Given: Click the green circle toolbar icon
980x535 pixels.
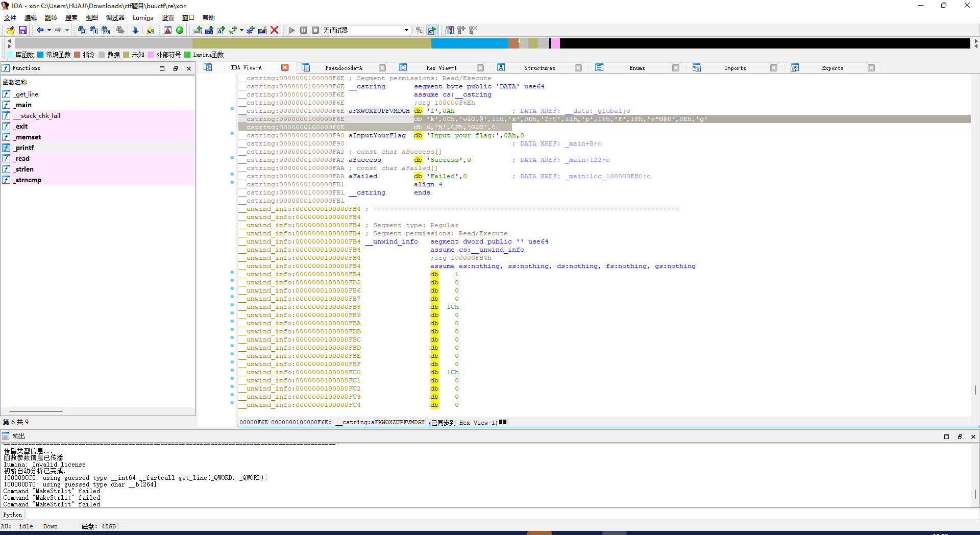Looking at the screenshot, I should coord(180,30).
